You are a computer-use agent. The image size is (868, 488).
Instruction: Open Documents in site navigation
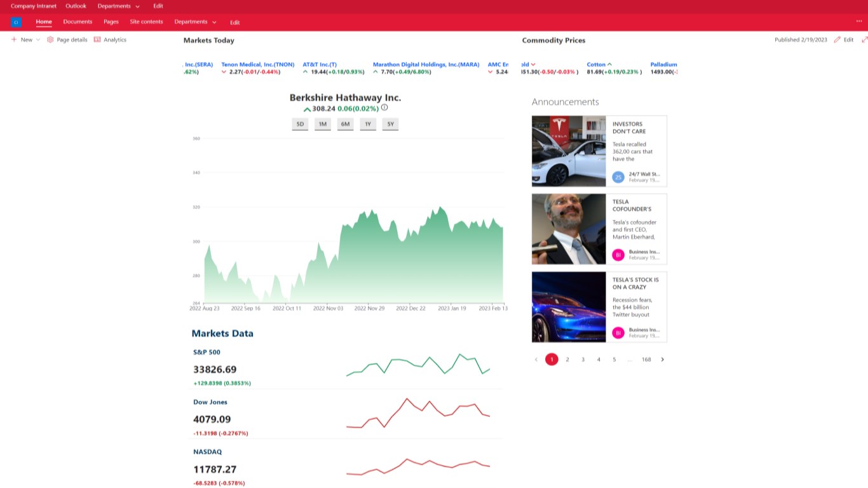tap(78, 22)
